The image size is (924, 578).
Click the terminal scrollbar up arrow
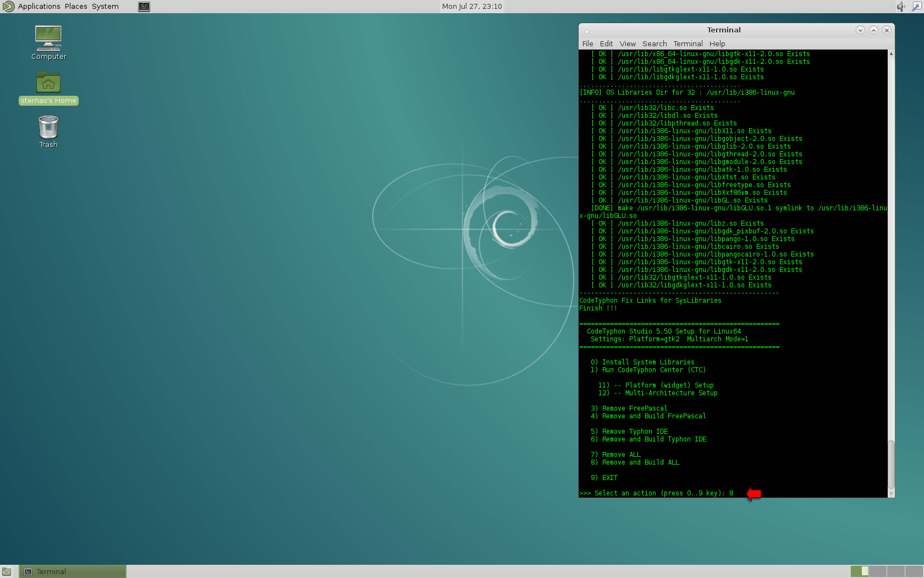point(891,53)
